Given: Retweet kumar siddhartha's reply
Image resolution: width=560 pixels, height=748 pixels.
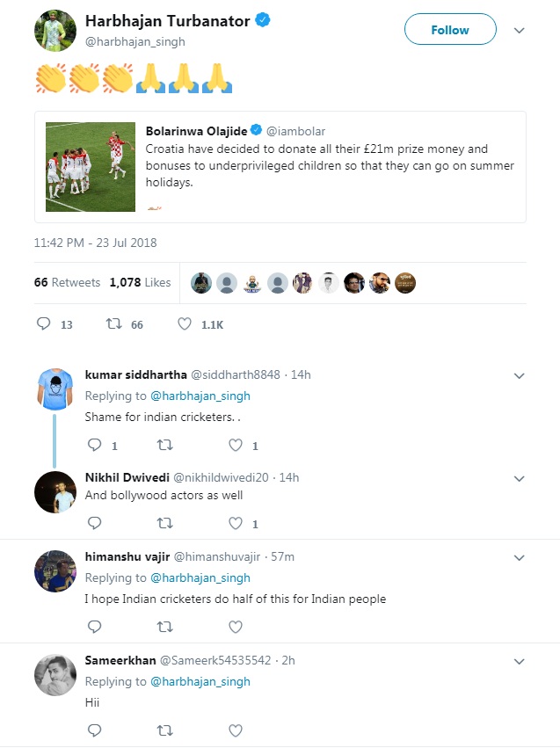Looking at the screenshot, I should click(x=164, y=446).
